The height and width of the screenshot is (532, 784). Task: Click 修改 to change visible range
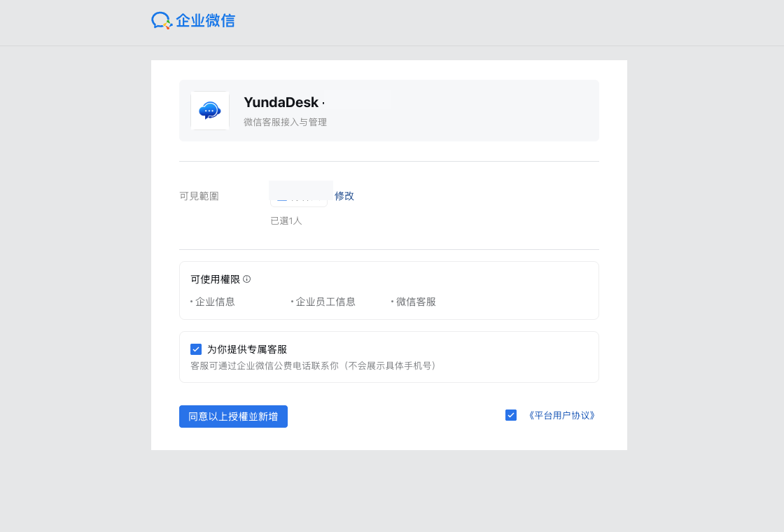344,196
